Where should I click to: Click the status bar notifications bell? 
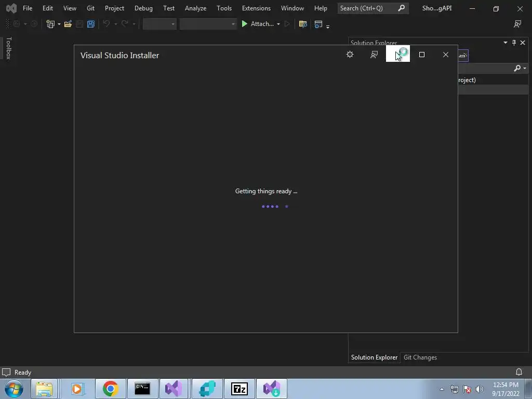519,372
